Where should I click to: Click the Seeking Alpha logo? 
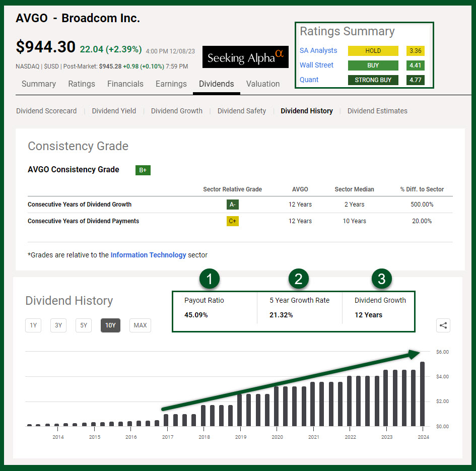pos(245,57)
